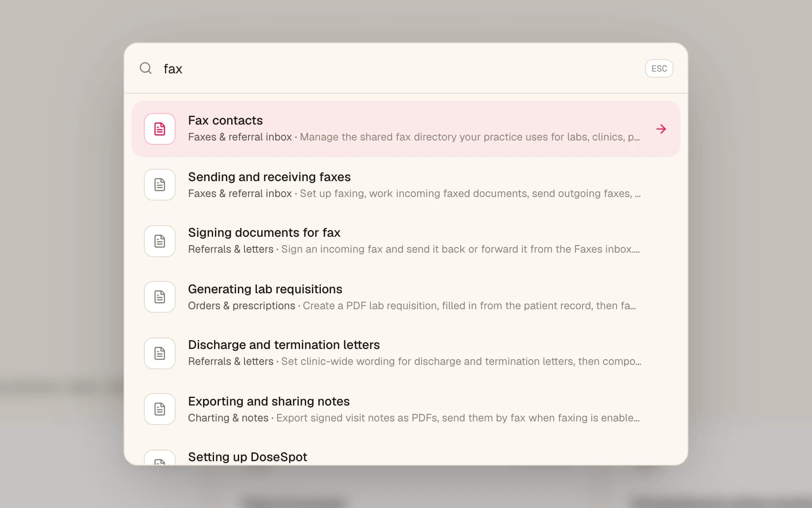Click "Set clinic-wide wording" description text
The image size is (812, 508).
(461, 361)
